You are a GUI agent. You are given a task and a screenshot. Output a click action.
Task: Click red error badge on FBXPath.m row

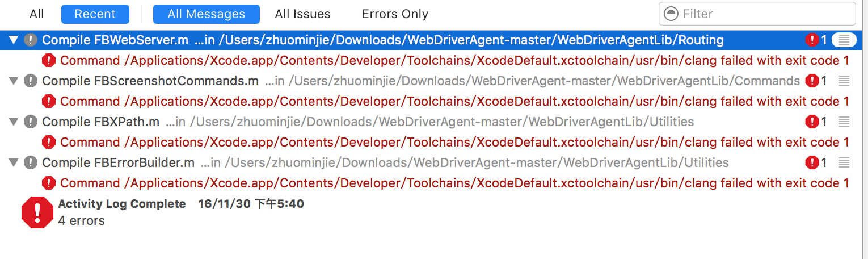coord(812,122)
